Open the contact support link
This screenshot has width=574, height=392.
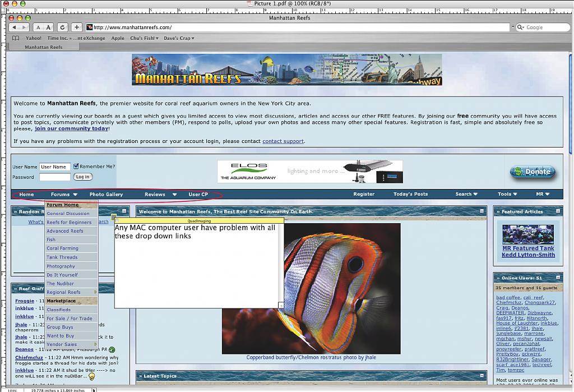pos(283,141)
